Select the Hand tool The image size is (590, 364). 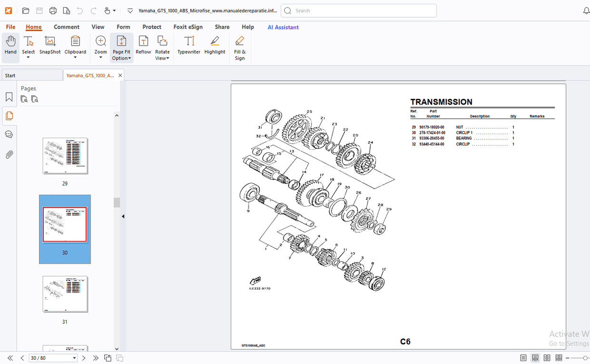coord(10,46)
